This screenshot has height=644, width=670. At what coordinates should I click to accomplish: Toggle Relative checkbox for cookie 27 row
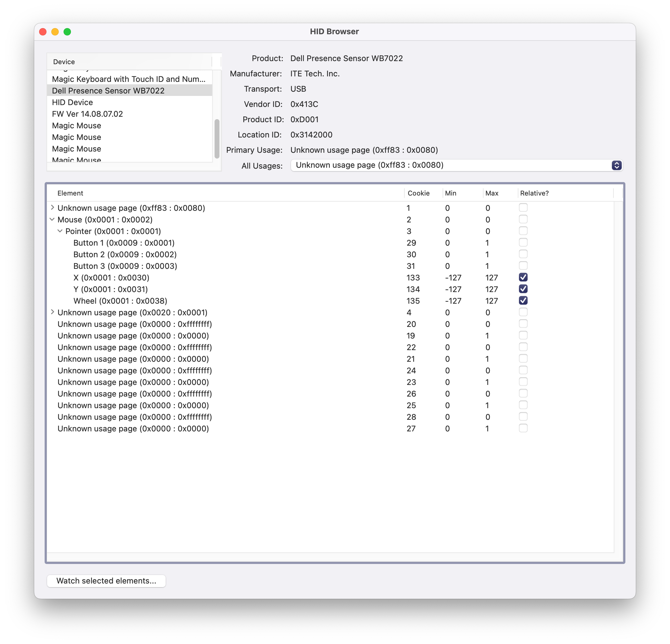(x=523, y=428)
